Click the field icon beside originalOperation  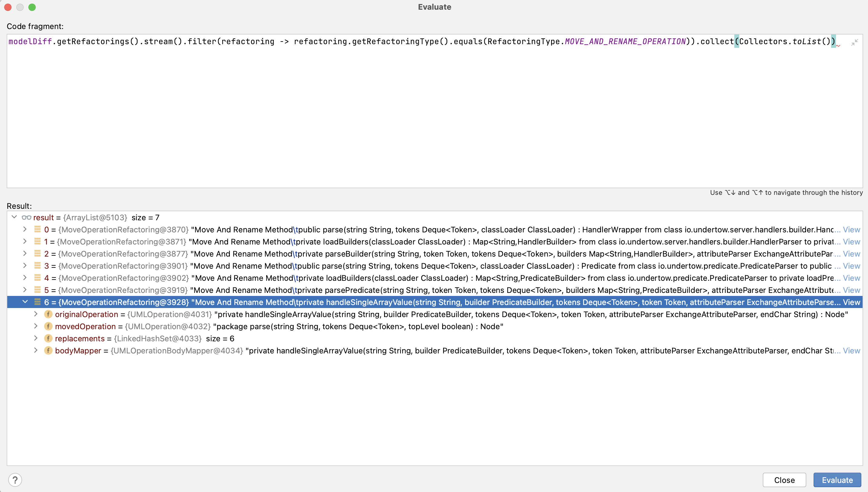pos(48,314)
